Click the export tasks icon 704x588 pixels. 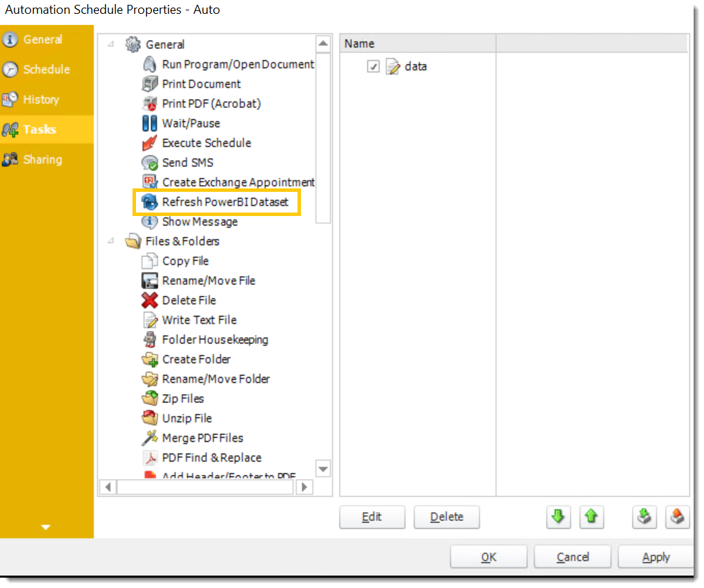pyautogui.click(x=677, y=516)
